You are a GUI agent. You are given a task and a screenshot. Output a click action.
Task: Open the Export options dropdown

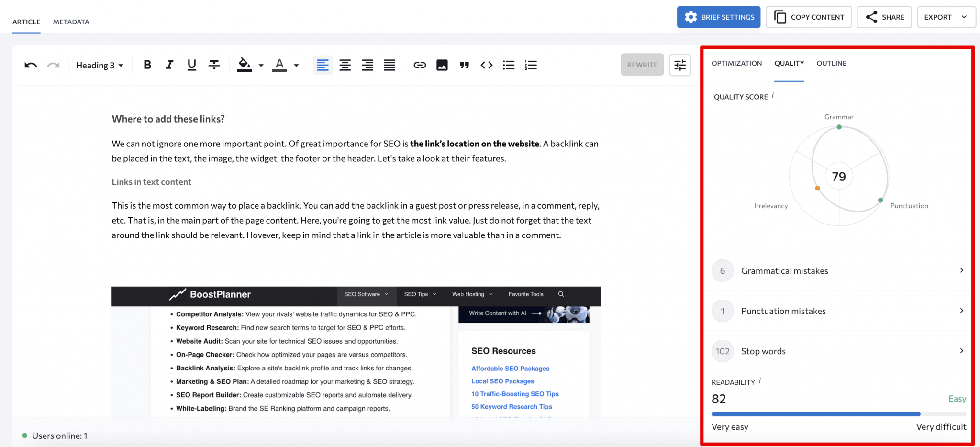click(946, 17)
